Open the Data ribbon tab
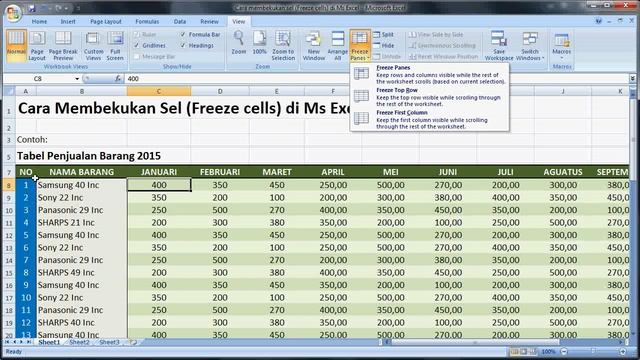640x360 pixels. 180,22
